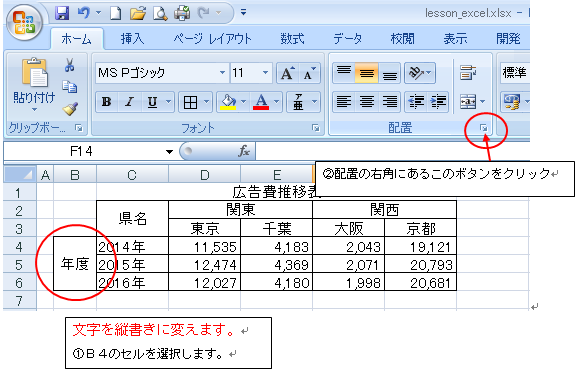Insert function with fx button
Viewport: 585px width, 377px height.
[244, 151]
